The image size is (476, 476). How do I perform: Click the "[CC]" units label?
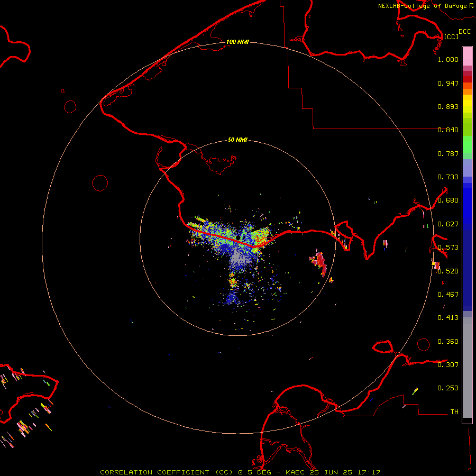point(451,36)
